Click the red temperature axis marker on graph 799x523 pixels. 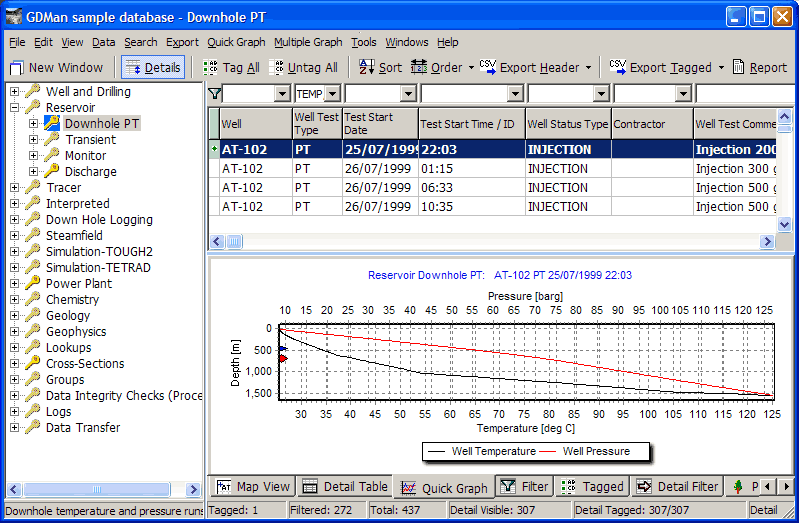(282, 358)
